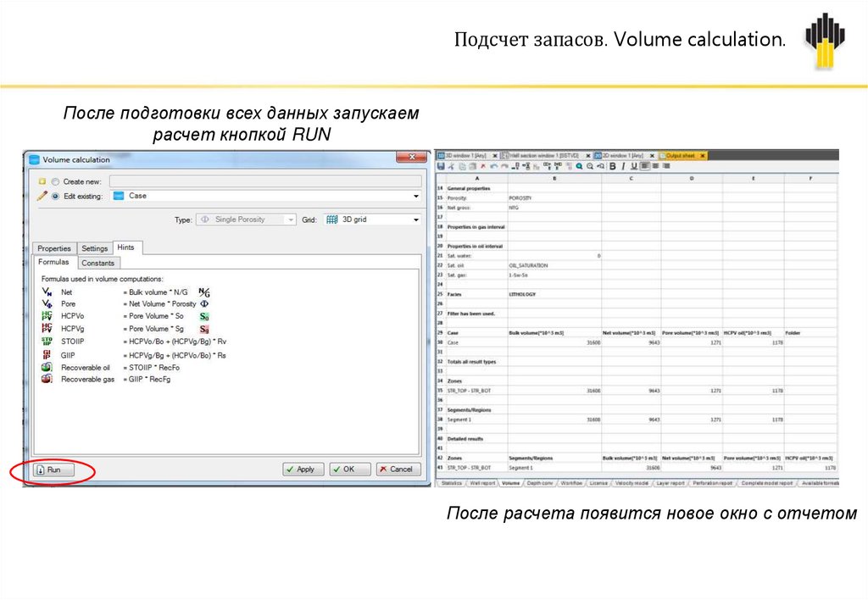Open the Volume sheet tab
Screen dimensions: 868x600
pyautogui.click(x=511, y=483)
